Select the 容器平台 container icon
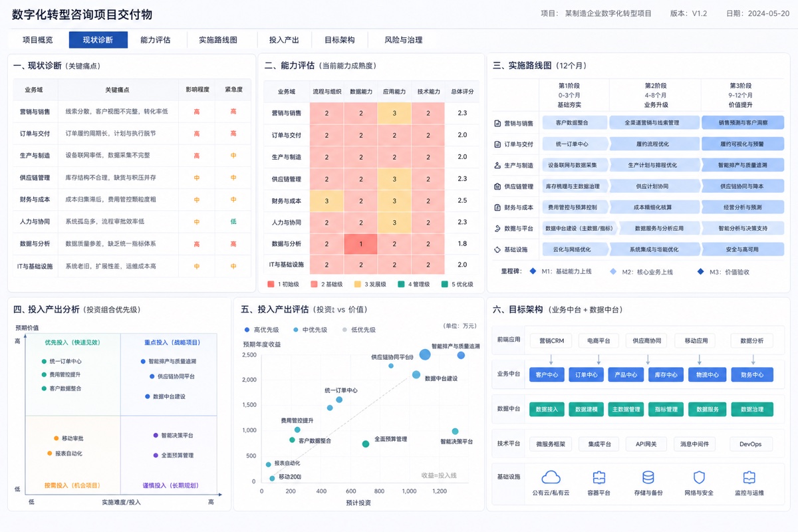The width and height of the screenshot is (798, 532). click(x=598, y=477)
